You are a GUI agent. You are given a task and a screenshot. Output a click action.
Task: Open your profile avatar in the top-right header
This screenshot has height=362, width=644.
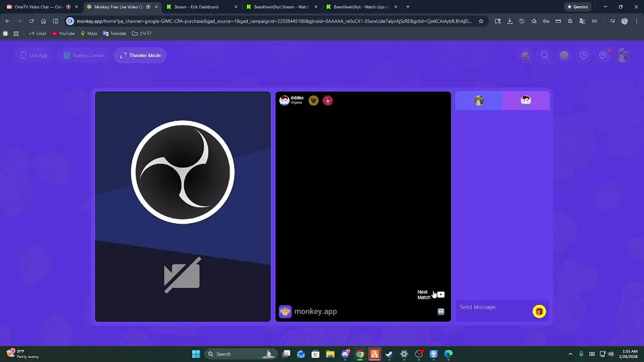click(x=623, y=55)
